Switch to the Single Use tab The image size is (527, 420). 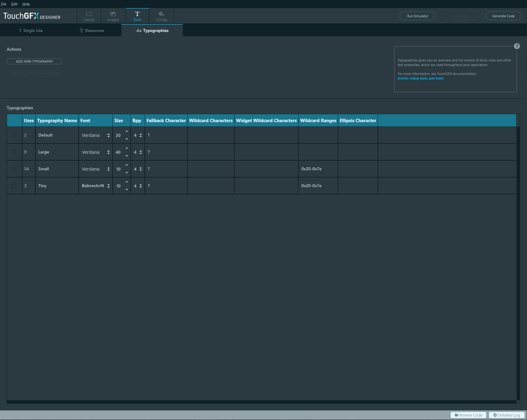[31, 30]
